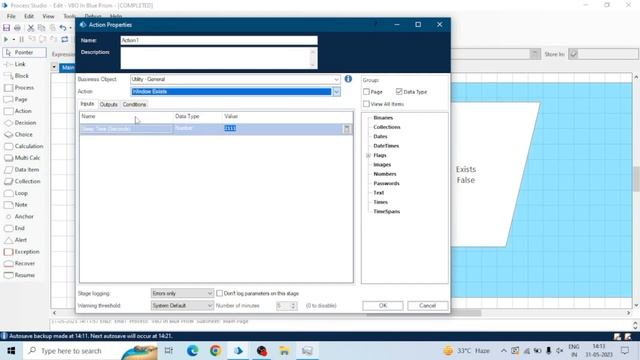Switch to the Outputs tab
640x360 pixels.
109,105
